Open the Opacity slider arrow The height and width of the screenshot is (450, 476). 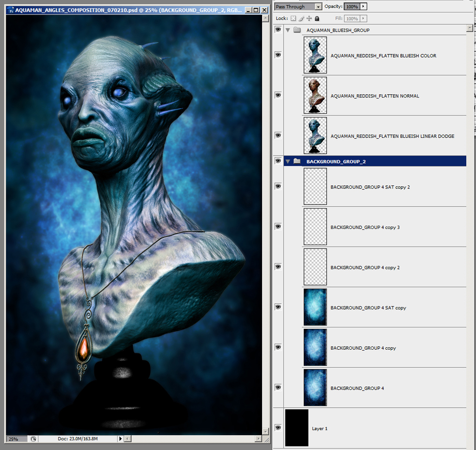(x=364, y=7)
